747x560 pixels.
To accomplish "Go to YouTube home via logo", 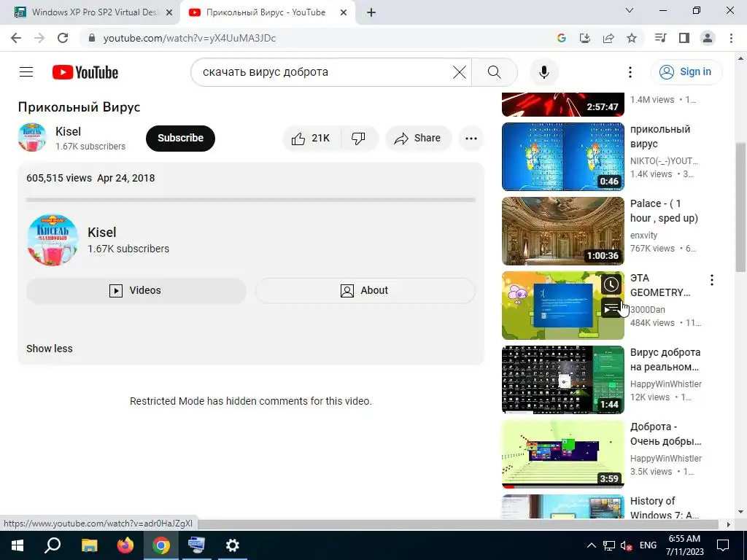I will click(x=85, y=72).
